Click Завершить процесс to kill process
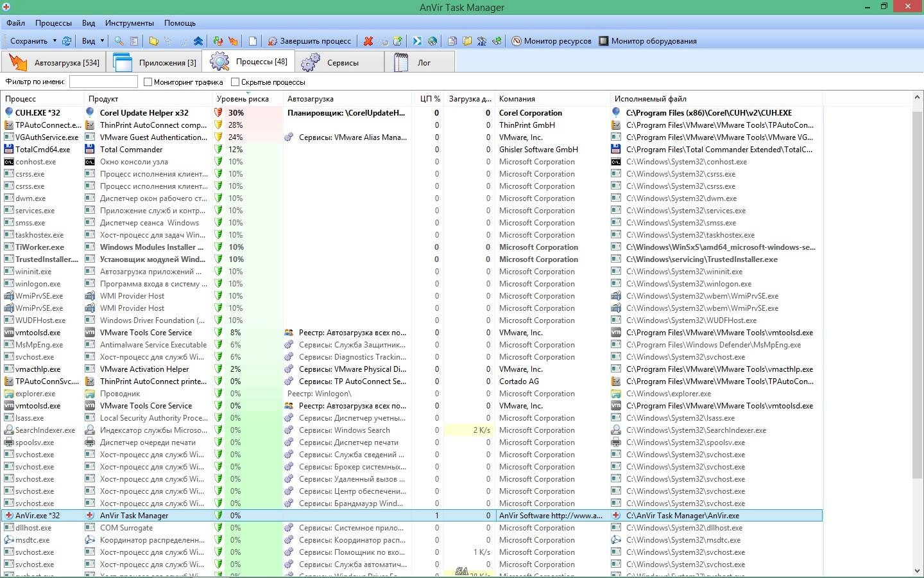Image resolution: width=924 pixels, height=578 pixels. (x=309, y=40)
